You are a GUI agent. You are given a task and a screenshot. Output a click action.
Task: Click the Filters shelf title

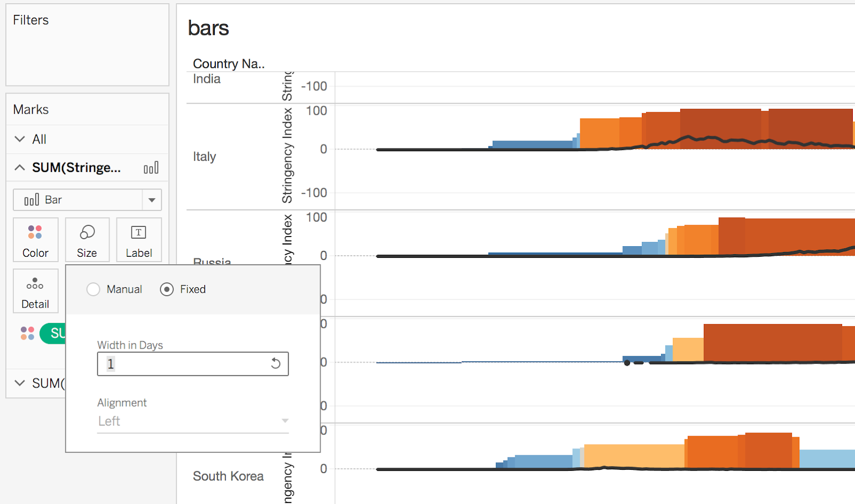31,20
